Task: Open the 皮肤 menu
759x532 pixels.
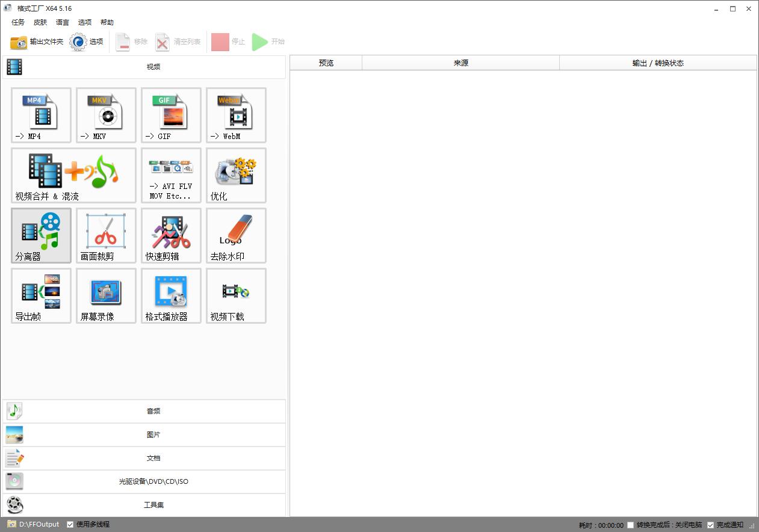Action: pyautogui.click(x=40, y=22)
